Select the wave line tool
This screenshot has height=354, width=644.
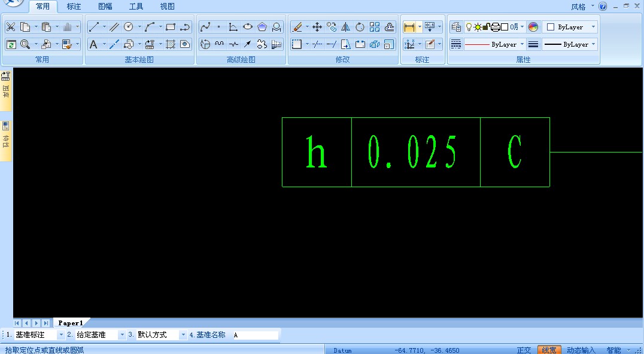(x=219, y=44)
